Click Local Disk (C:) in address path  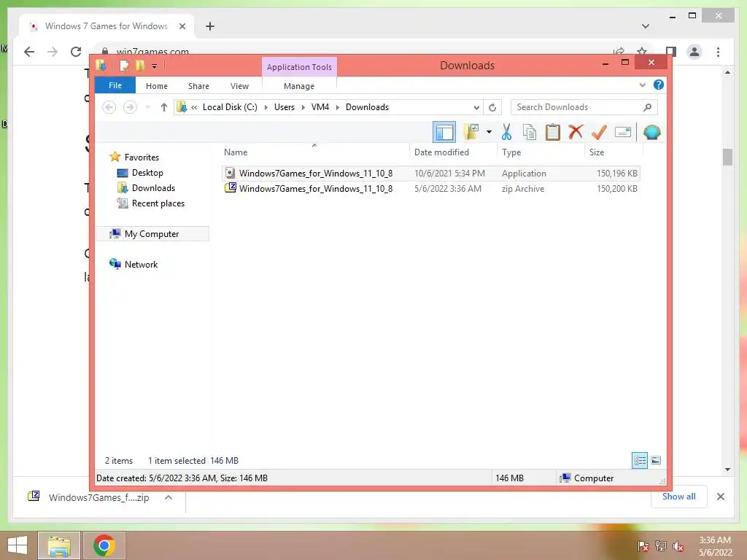click(x=230, y=107)
